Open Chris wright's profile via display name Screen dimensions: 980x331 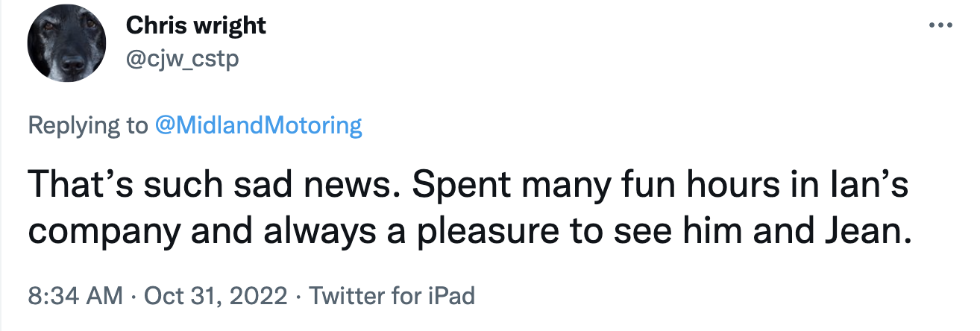coord(195,25)
